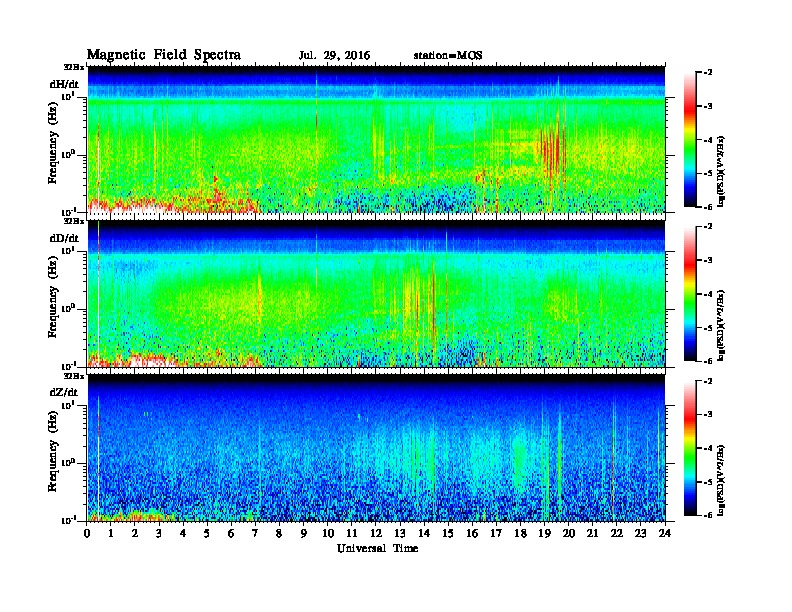792x612 pixels.
Task: Click the color bar beside the dH/dt panel
Action: [689, 140]
